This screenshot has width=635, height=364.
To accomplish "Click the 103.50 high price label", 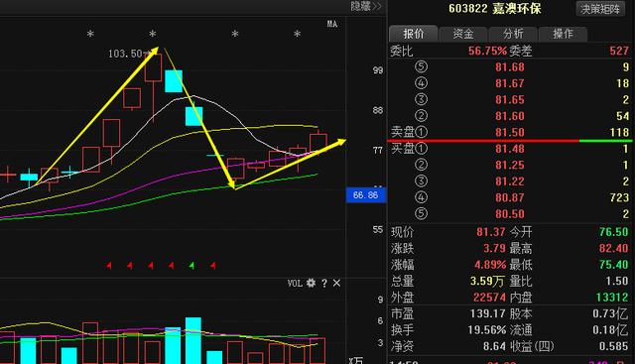I will pos(125,54).
